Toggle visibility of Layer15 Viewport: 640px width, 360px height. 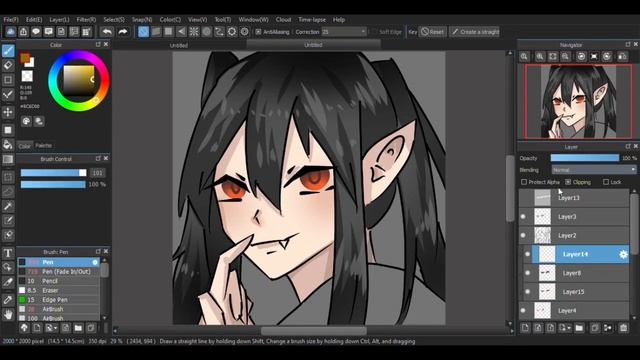point(528,292)
